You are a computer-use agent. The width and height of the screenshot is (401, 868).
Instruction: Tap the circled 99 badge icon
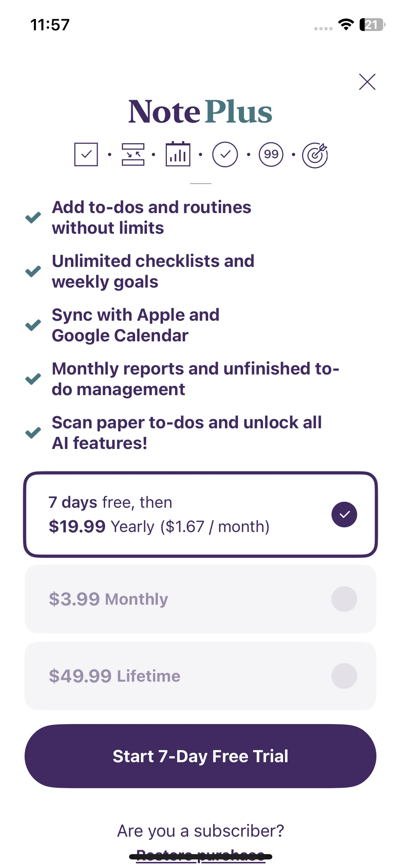coord(271,154)
